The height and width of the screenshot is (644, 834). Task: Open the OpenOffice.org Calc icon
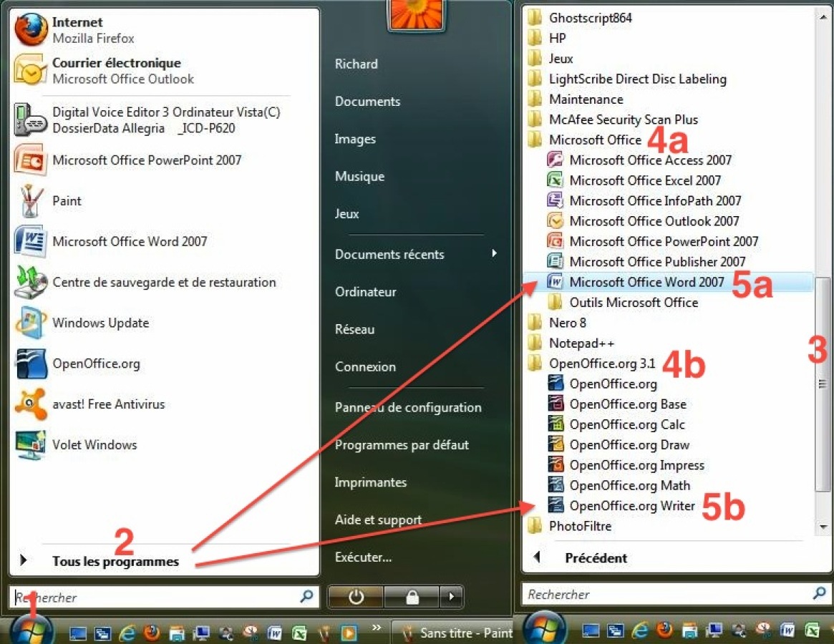(556, 424)
